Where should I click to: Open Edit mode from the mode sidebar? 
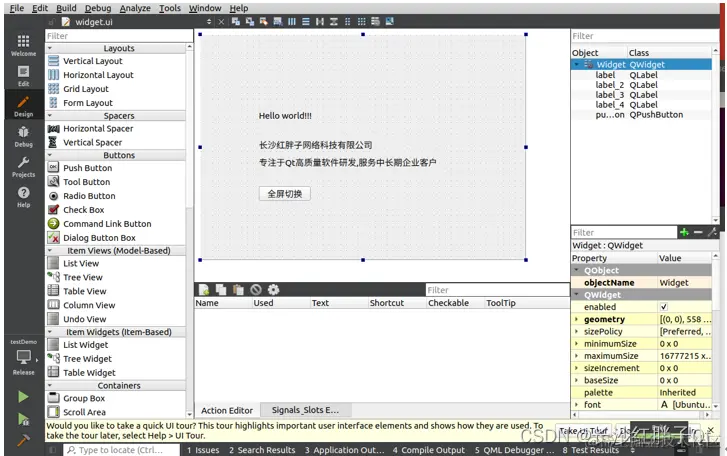tap(23, 76)
